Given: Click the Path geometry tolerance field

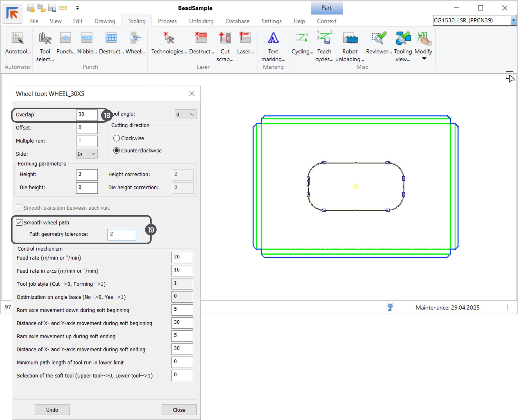Looking at the screenshot, I should [122, 234].
